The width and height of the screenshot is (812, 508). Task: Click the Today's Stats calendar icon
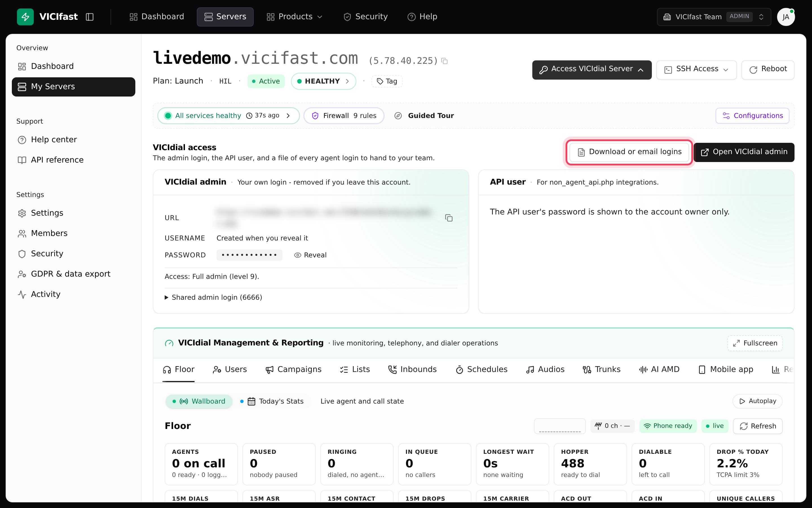pos(251,401)
